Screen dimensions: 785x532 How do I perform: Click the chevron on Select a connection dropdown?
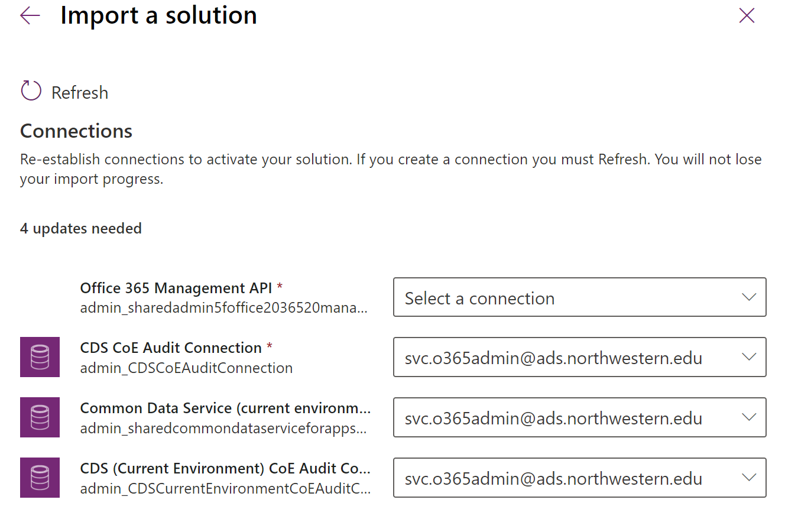(749, 297)
